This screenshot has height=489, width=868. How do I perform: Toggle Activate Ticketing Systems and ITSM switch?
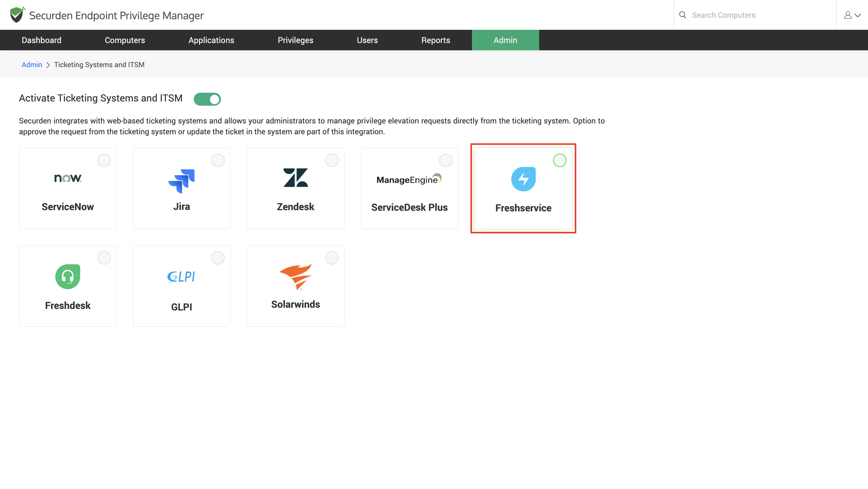pyautogui.click(x=207, y=99)
